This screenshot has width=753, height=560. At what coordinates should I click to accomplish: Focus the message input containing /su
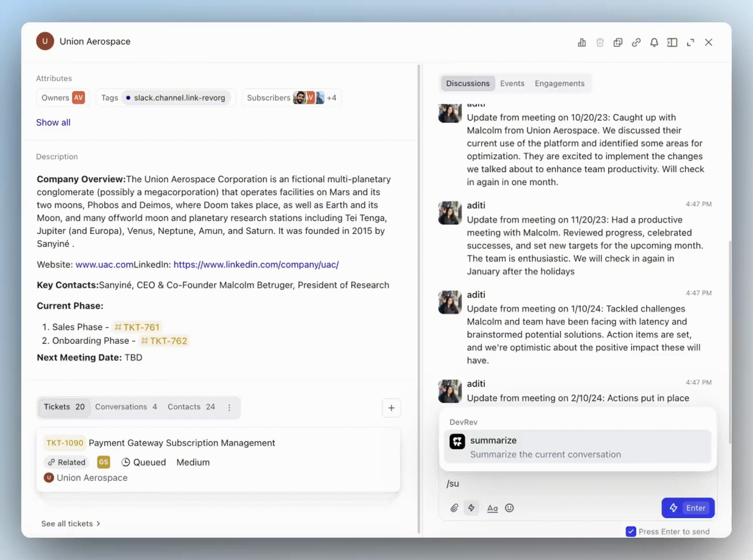pos(577,484)
